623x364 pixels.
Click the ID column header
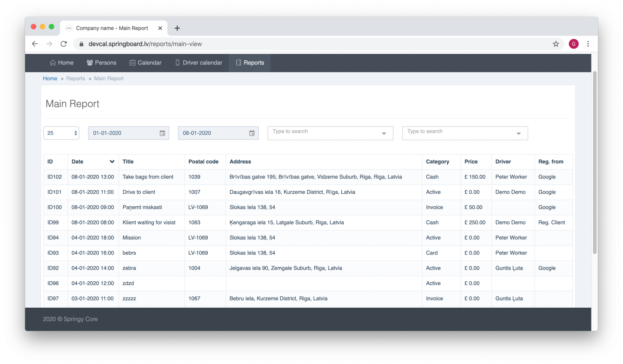tap(56, 161)
